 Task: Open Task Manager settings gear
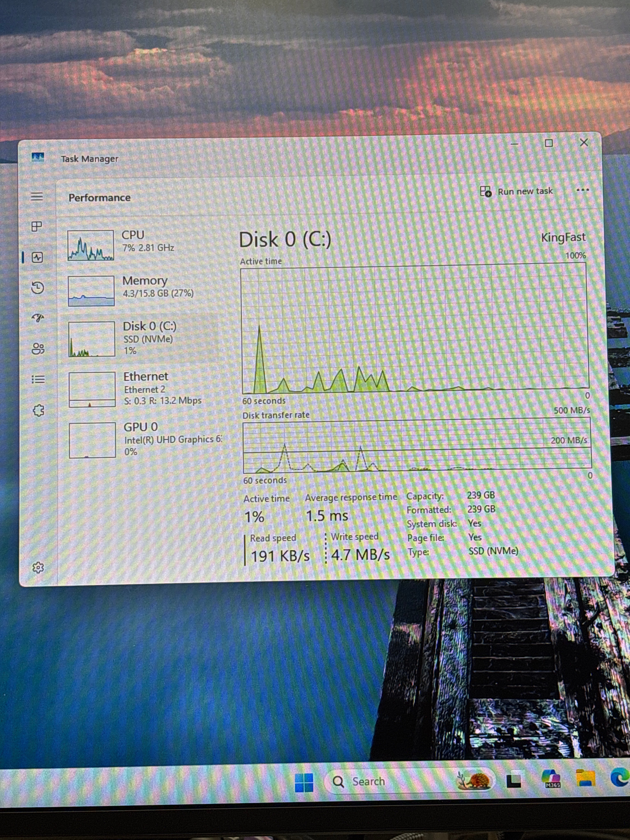coord(38,568)
